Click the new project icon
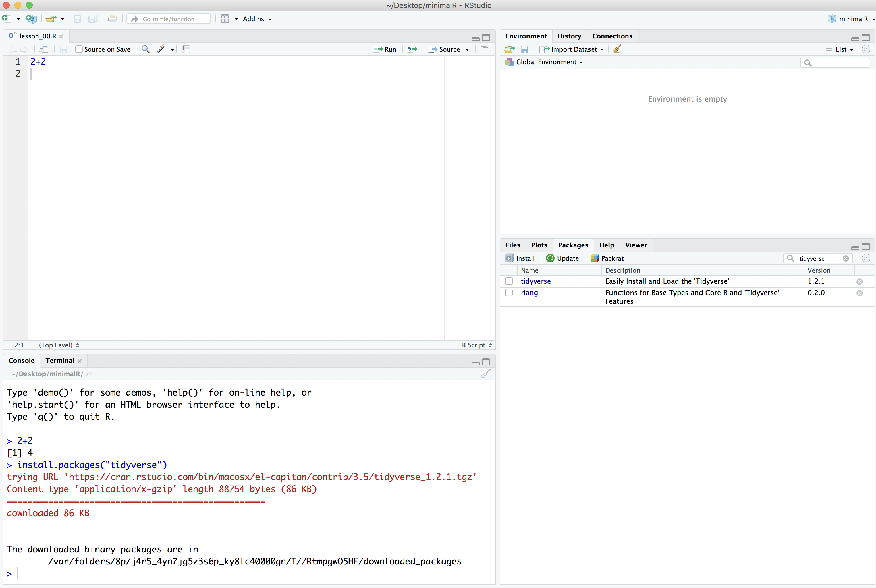 31,19
